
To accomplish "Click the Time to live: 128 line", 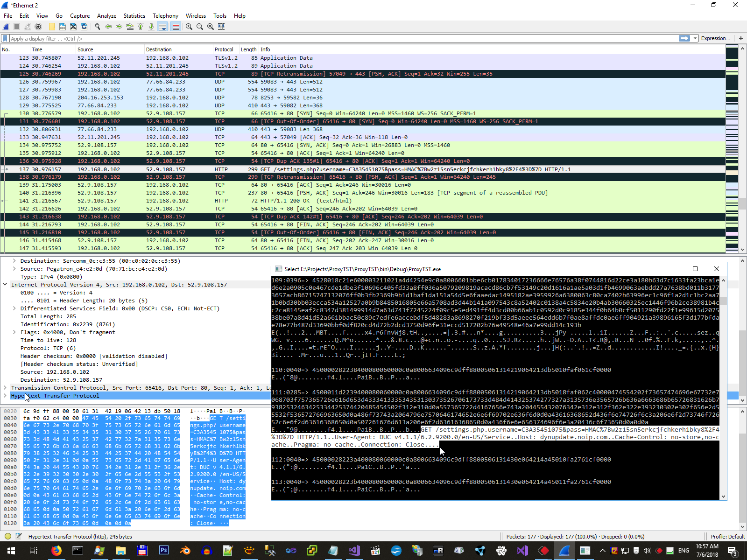I will [48, 340].
